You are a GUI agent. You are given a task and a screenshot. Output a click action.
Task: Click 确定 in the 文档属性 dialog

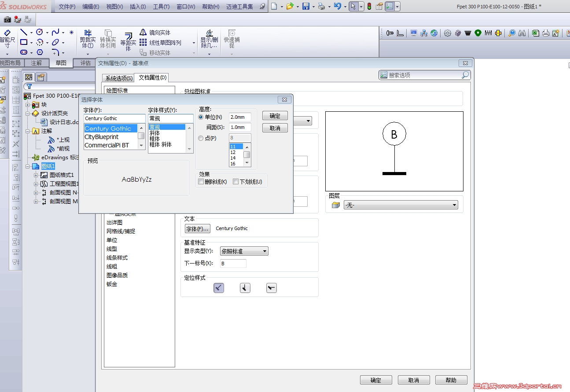pyautogui.click(x=376, y=380)
